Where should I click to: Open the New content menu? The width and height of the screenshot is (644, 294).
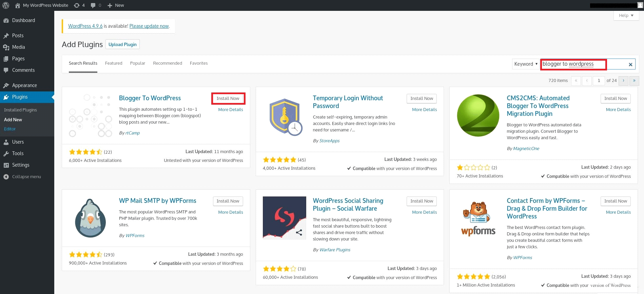tap(116, 5)
